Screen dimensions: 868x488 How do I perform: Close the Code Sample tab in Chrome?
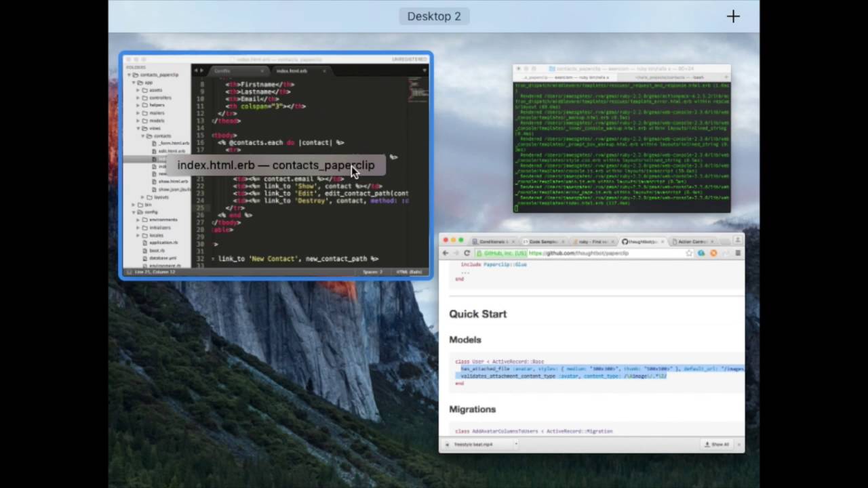coord(563,241)
